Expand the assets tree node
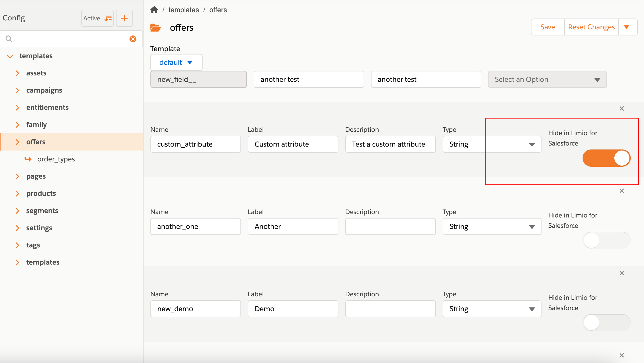This screenshot has height=363, width=644. pos(17,73)
